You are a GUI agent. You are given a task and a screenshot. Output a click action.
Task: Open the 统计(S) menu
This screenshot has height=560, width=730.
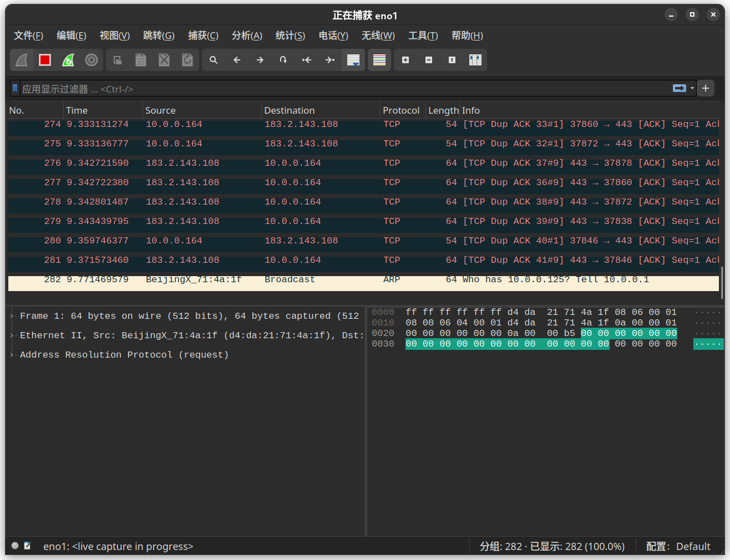(x=290, y=35)
